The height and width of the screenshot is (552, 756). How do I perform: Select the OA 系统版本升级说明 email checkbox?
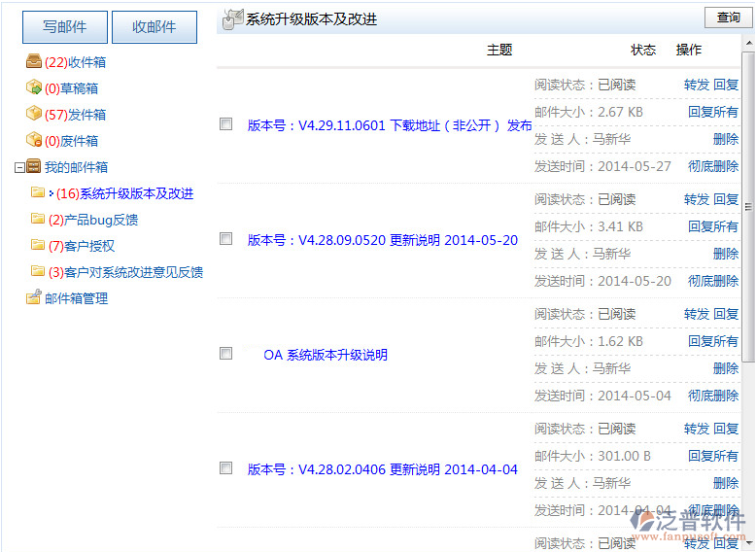click(226, 354)
